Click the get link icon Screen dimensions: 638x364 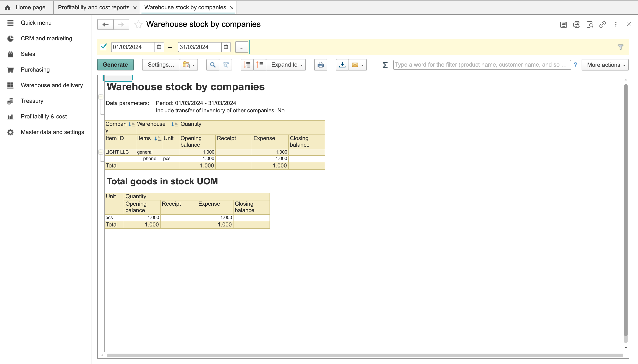click(602, 25)
